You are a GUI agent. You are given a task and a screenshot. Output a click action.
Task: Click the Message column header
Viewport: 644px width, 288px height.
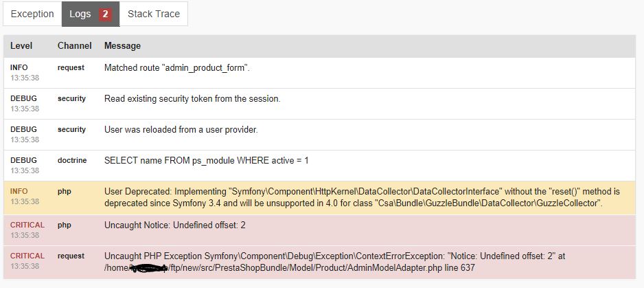coord(122,46)
